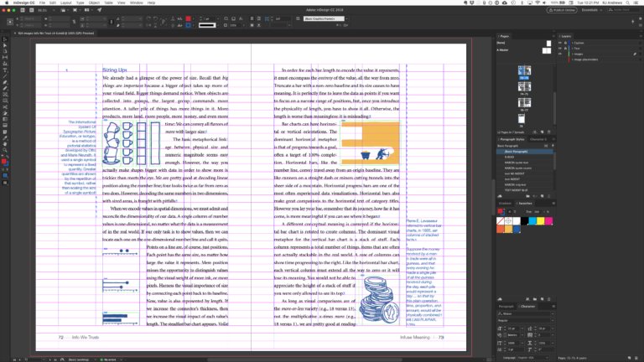Screen dimensions: 644x362
Task: Select the Hand tool in the toolbox
Action: click(5, 144)
